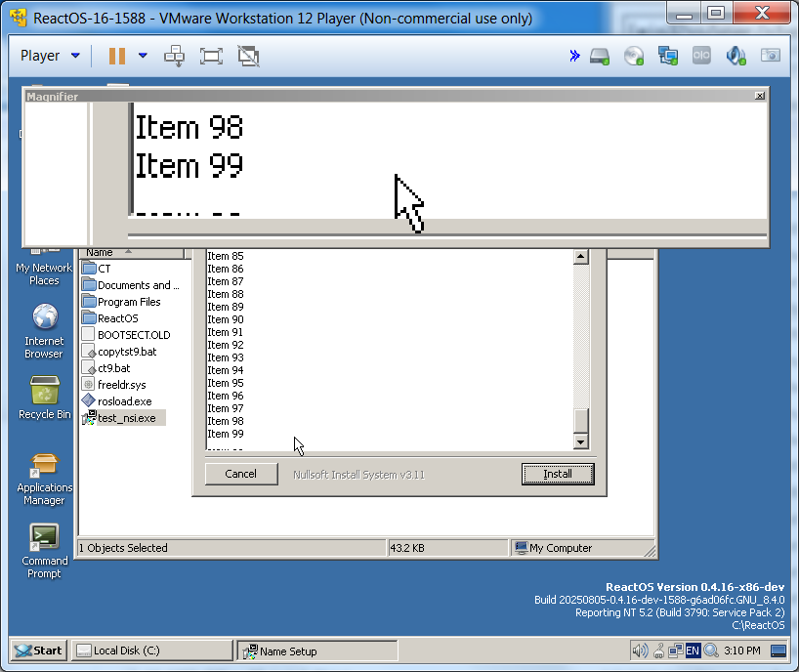Screen dimensions: 799x672
Task: Click Item 87 in the list
Action: [x=226, y=281]
